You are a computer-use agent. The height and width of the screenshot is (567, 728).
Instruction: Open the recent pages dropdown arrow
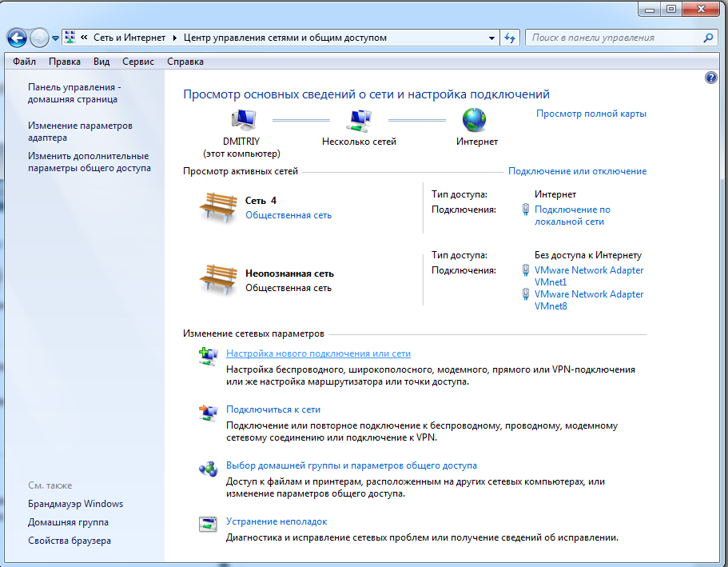pyautogui.click(x=55, y=38)
